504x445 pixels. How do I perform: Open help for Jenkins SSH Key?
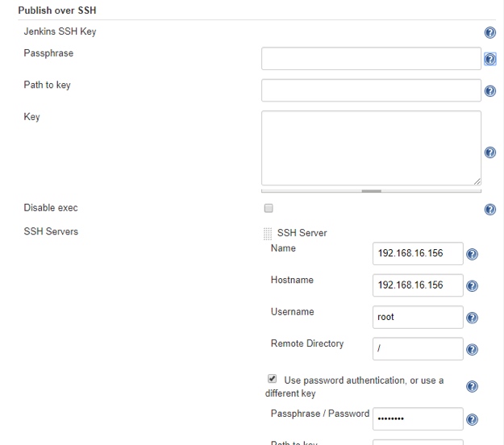pyautogui.click(x=489, y=33)
